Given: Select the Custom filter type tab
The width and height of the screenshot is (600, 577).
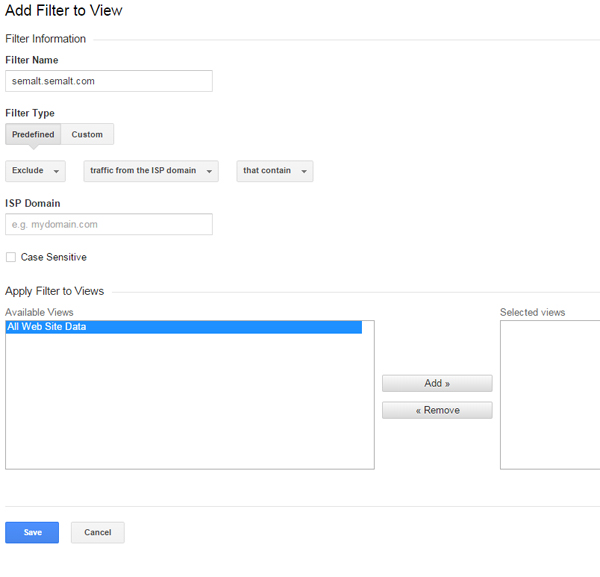Looking at the screenshot, I should pos(87,135).
